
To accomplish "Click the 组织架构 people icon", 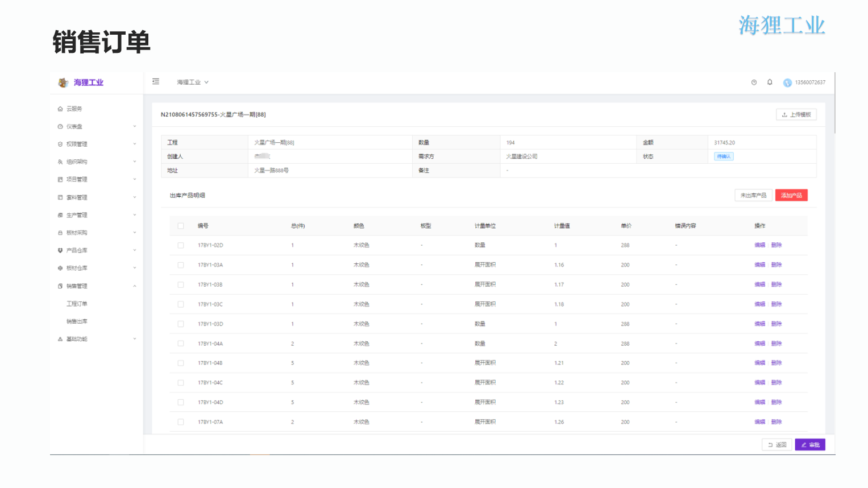I will pyautogui.click(x=60, y=162).
